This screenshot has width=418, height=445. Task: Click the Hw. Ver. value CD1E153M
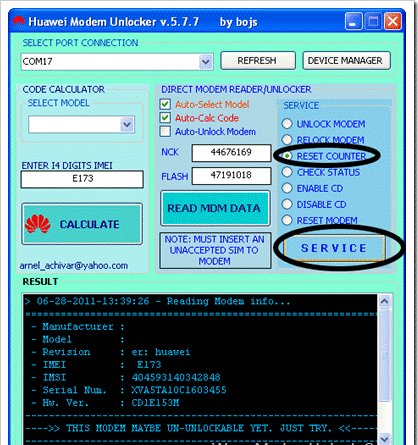(x=155, y=403)
